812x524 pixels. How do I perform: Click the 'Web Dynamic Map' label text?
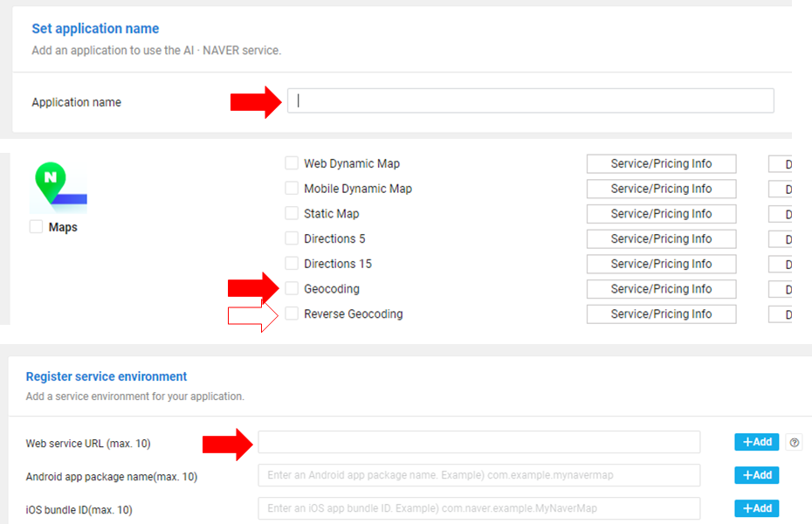(x=352, y=163)
